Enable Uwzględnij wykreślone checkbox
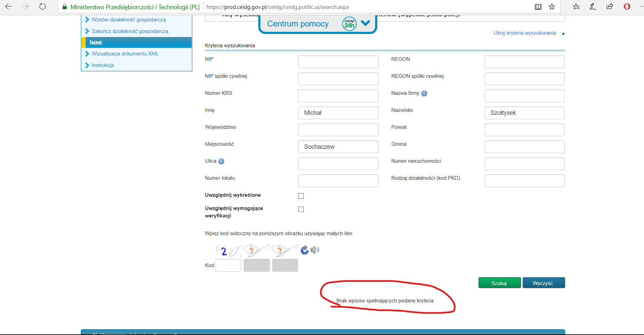Image resolution: width=644 pixels, height=335 pixels. (301, 196)
